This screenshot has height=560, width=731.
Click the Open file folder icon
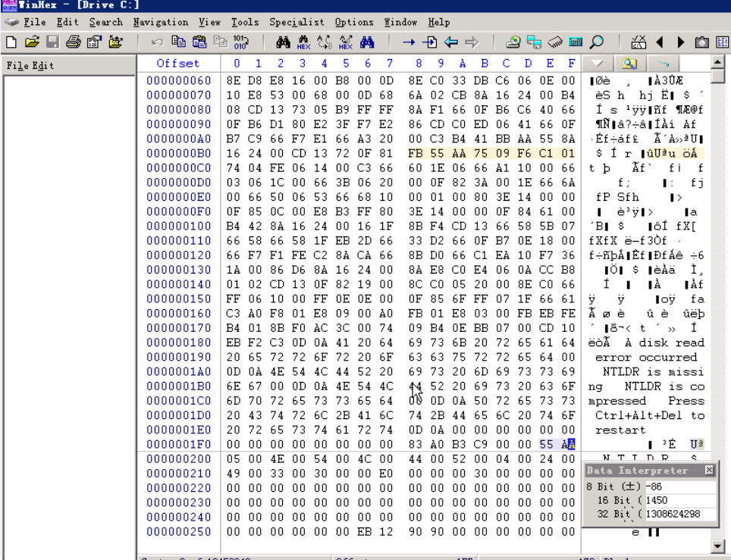(x=32, y=42)
